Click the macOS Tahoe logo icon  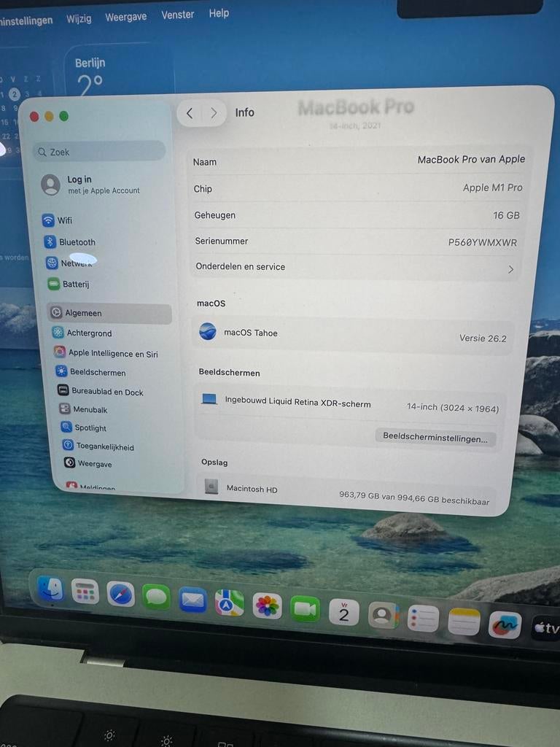(x=208, y=331)
